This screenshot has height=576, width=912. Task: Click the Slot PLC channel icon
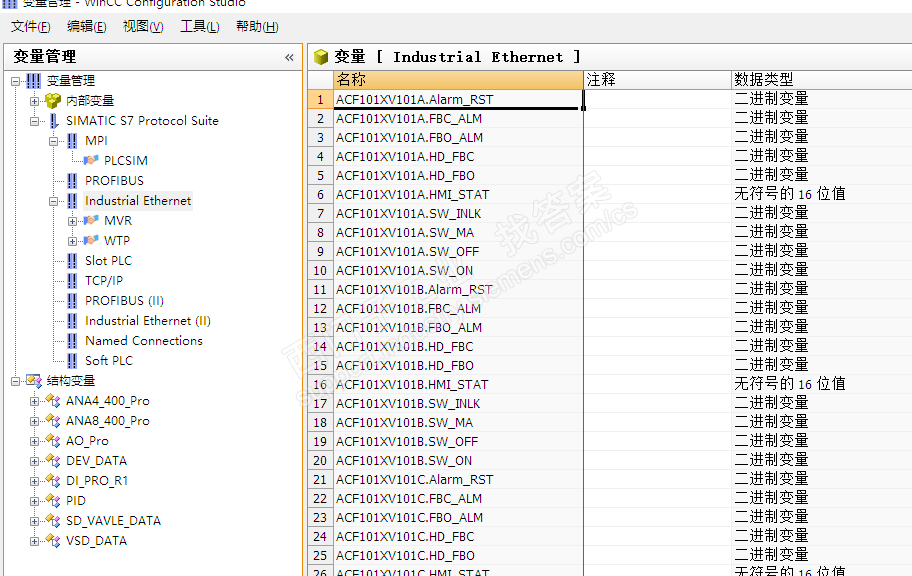[72, 261]
